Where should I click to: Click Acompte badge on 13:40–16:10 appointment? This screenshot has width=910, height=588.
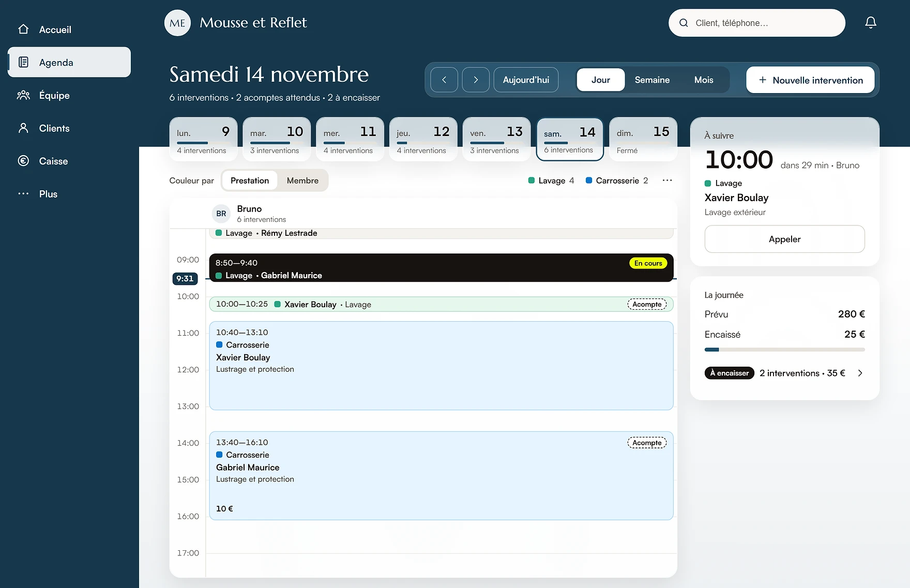click(x=647, y=443)
